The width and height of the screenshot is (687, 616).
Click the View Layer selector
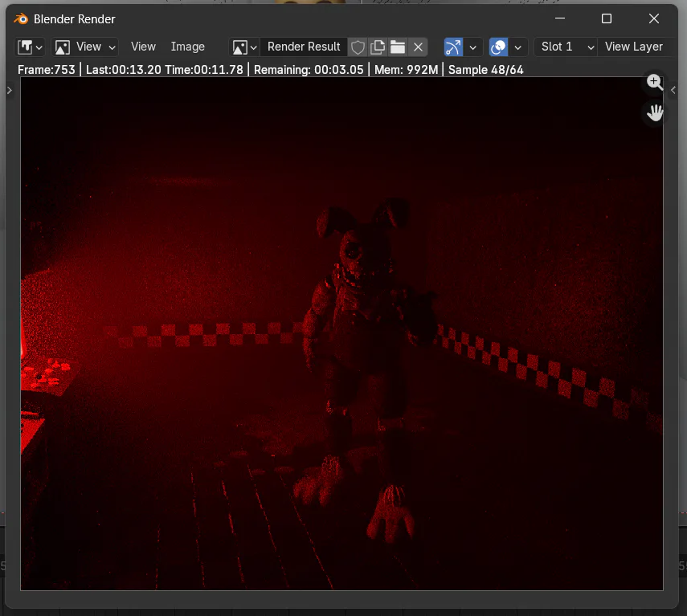click(634, 47)
